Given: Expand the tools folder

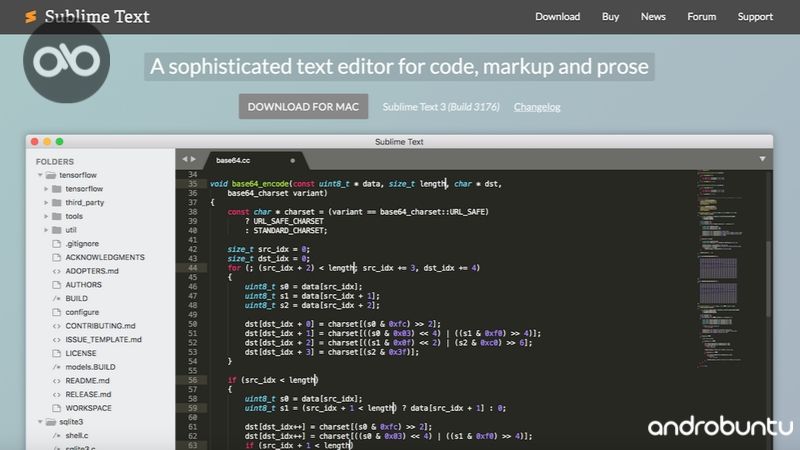Looking at the screenshot, I should click(x=46, y=216).
